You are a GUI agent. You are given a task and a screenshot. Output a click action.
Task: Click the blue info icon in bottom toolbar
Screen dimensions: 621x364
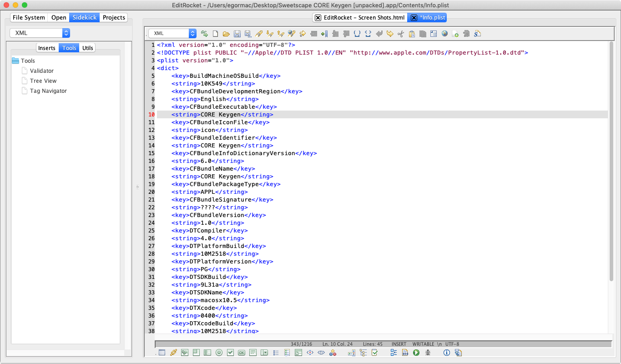coord(447,353)
